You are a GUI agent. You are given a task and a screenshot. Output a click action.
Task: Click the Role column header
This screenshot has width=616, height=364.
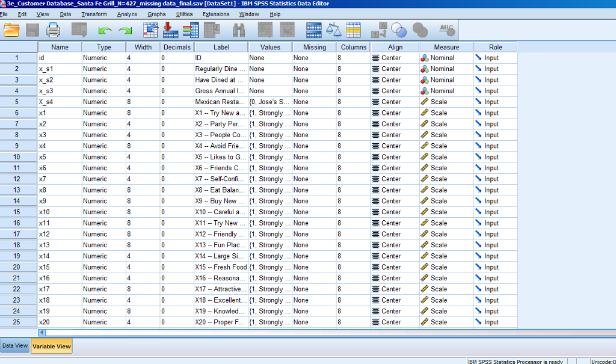[x=496, y=47]
